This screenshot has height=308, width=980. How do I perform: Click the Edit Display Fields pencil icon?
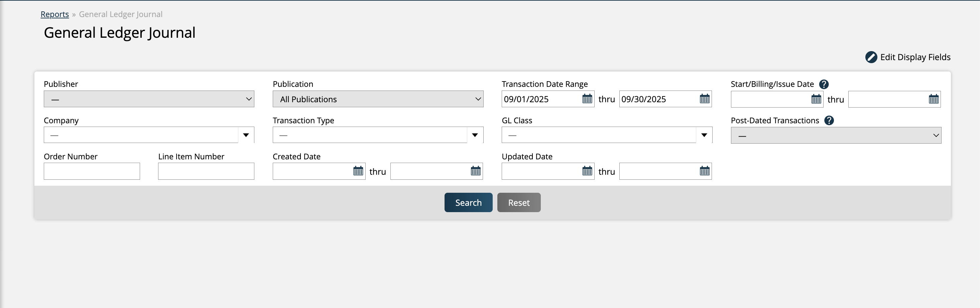pos(871,57)
